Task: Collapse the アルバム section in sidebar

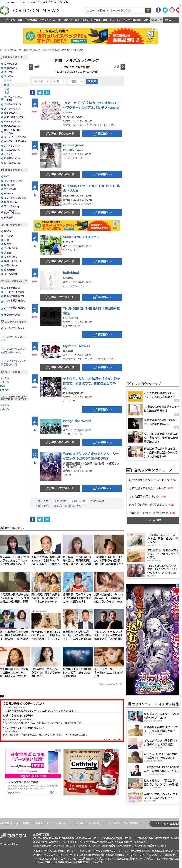Action: 2,76
